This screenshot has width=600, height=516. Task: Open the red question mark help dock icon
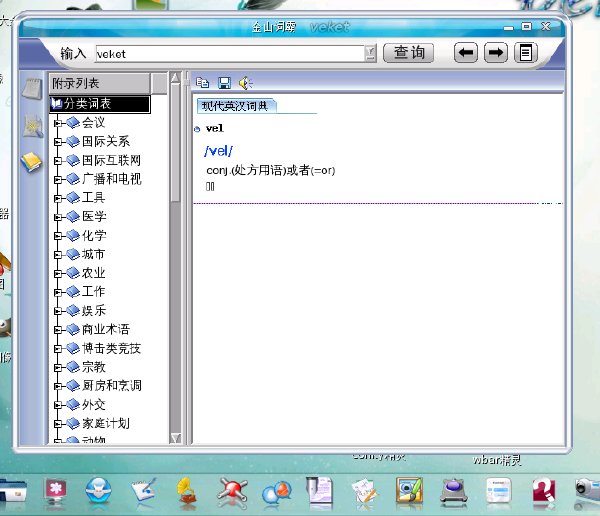pyautogui.click(x=543, y=490)
